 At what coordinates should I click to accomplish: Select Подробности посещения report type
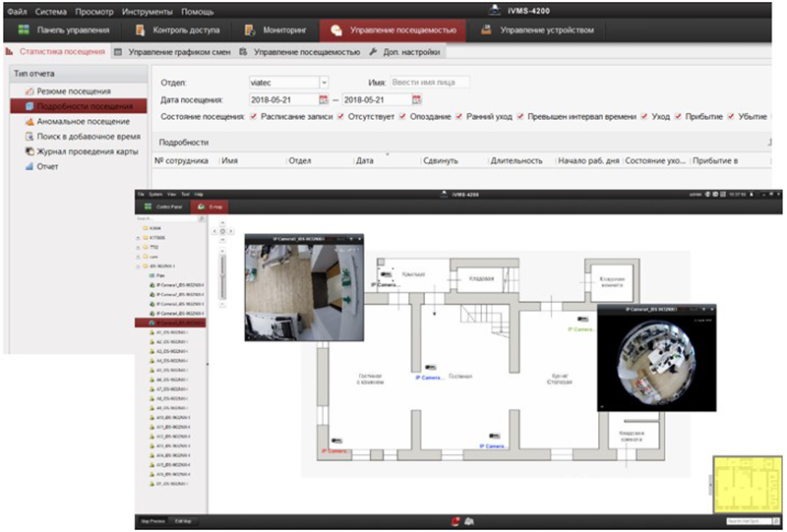(x=79, y=106)
